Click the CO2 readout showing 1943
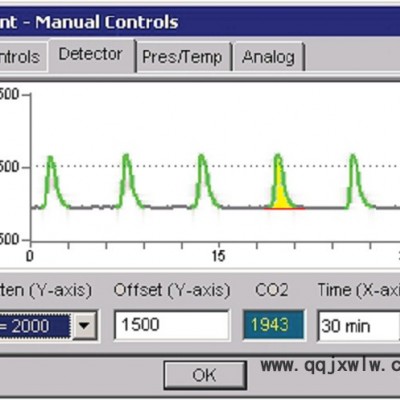 coord(273,325)
